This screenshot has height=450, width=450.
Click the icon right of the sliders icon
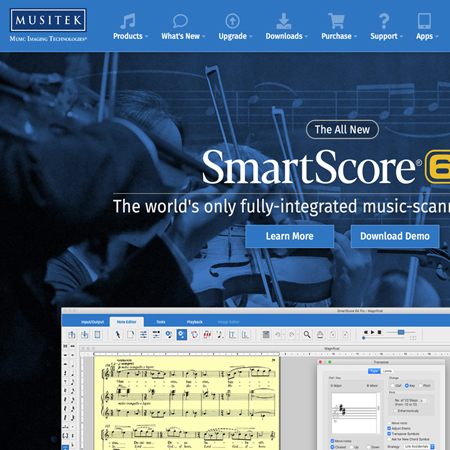156,334
